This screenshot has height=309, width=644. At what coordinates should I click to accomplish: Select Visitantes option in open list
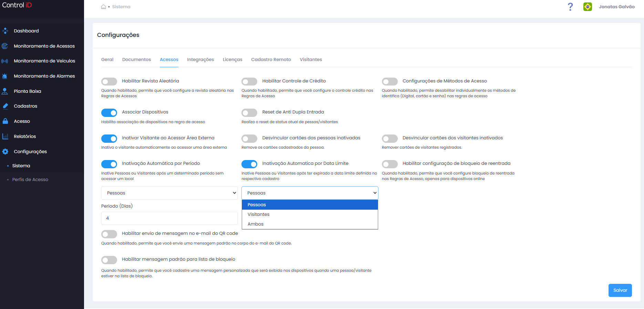coord(310,215)
